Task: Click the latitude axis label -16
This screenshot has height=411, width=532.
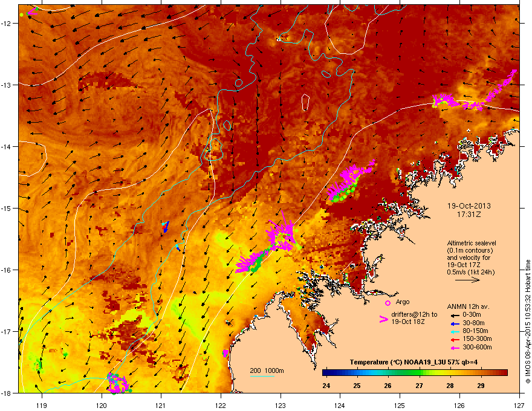Action: [7, 270]
